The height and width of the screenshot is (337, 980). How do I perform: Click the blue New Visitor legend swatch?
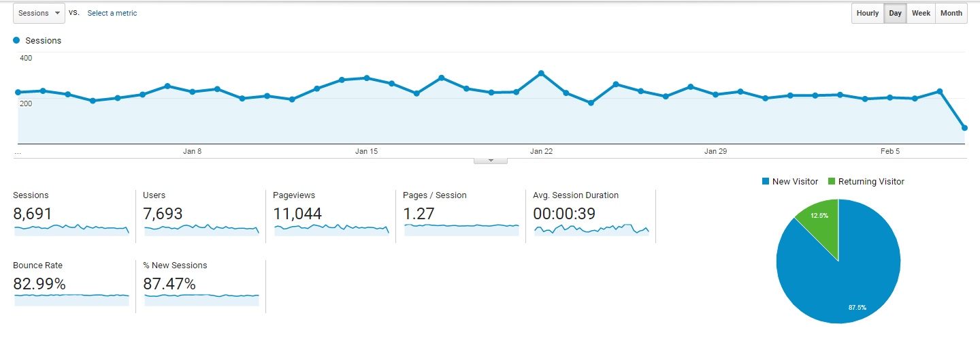(x=766, y=182)
